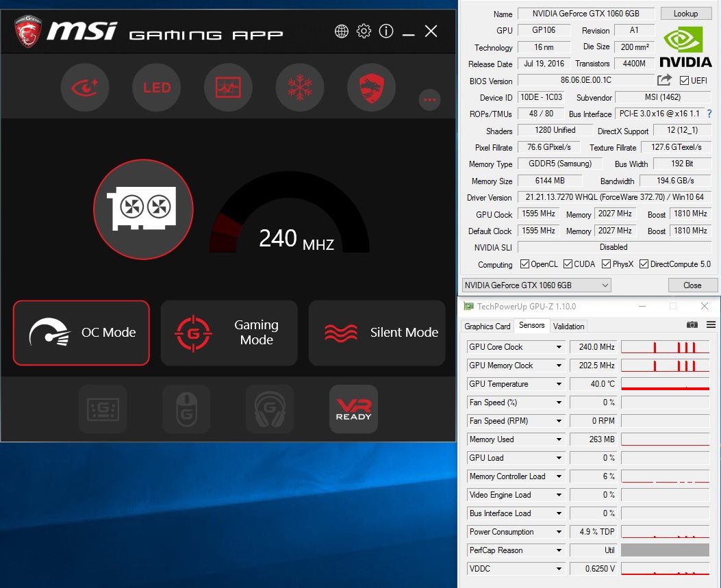The image size is (721, 588).
Task: Click the BIOS Version field
Action: (x=585, y=81)
